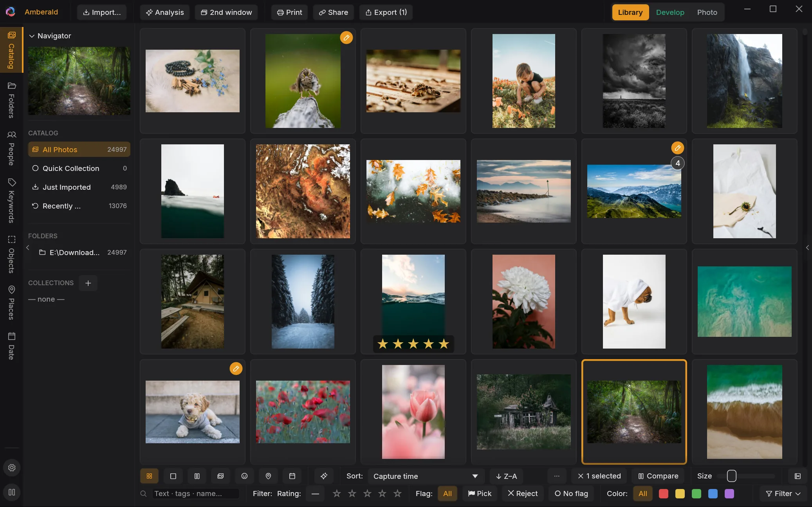This screenshot has width=812, height=507.
Task: Filter by No flag
Action: pos(571,493)
